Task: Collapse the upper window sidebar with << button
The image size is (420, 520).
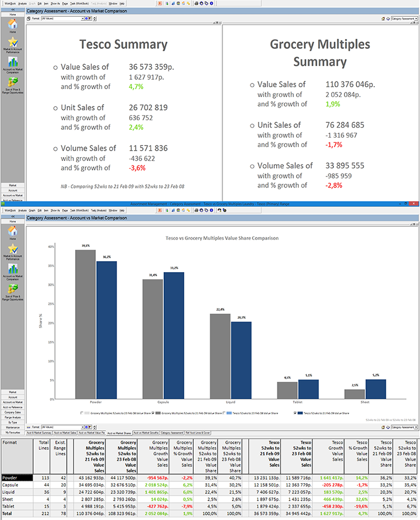Action: (x=13, y=10)
